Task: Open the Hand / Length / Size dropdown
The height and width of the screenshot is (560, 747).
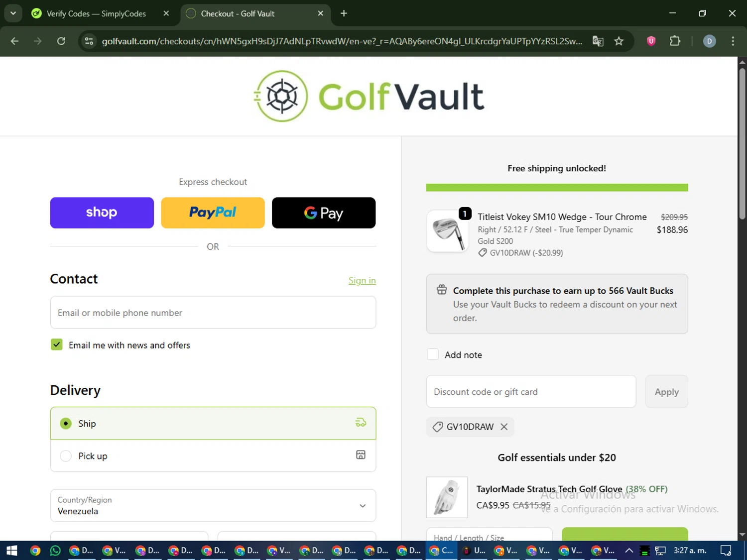Action: [x=489, y=535]
